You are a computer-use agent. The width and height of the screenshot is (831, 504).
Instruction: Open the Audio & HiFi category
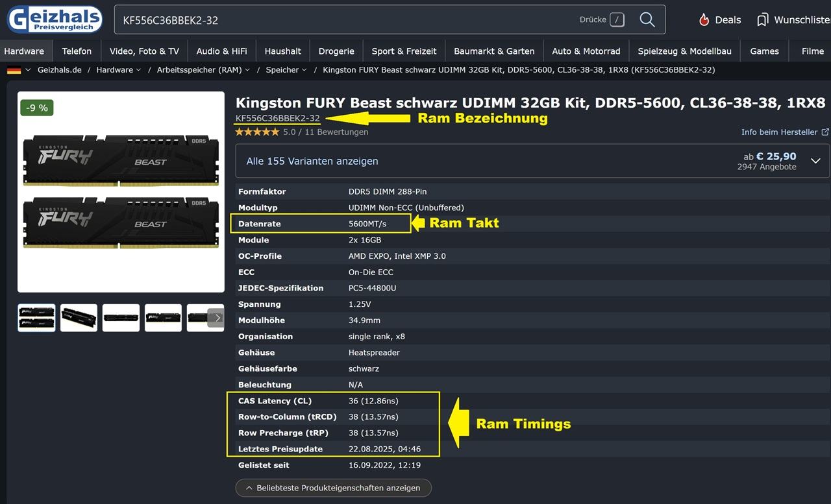coord(221,51)
